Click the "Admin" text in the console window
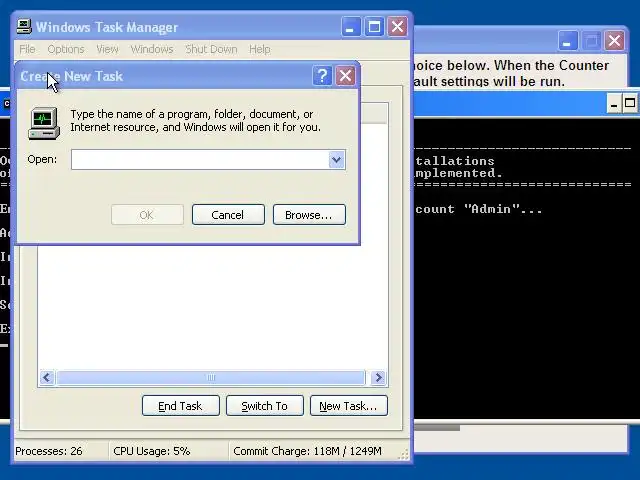The image size is (640, 480). [x=492, y=209]
